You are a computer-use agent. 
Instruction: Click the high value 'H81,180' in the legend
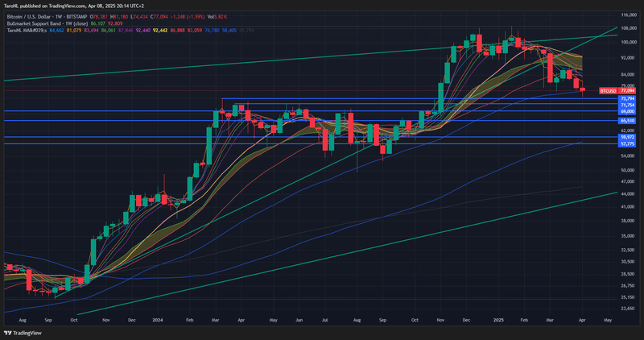[119, 17]
